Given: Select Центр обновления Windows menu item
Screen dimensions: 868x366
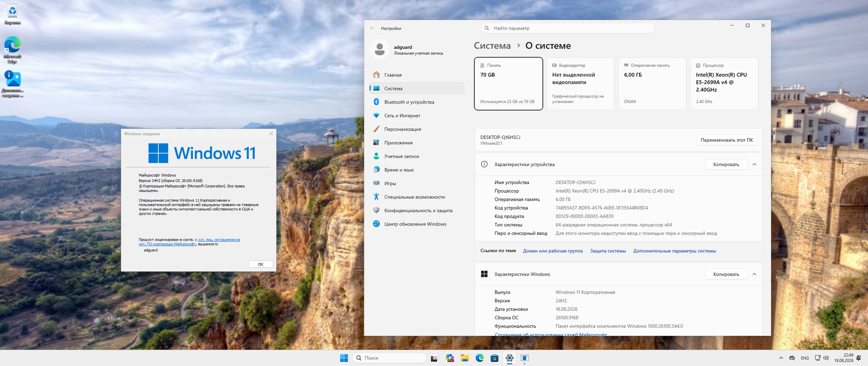Looking at the screenshot, I should point(417,224).
